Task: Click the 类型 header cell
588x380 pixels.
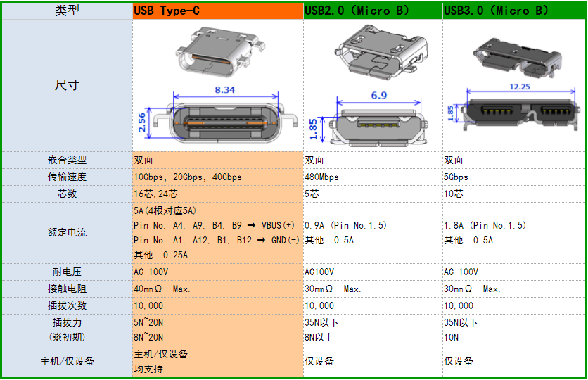Action: coord(67,11)
